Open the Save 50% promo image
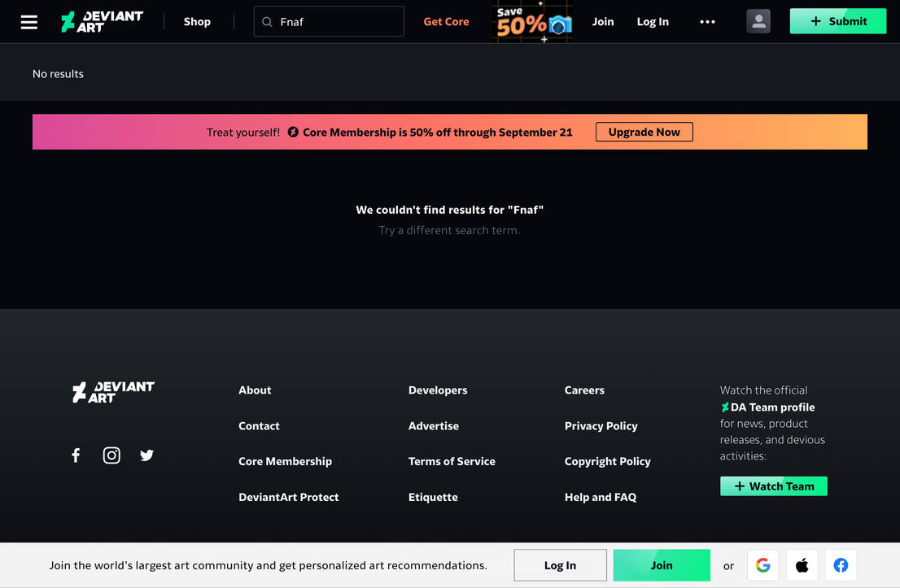 (533, 22)
